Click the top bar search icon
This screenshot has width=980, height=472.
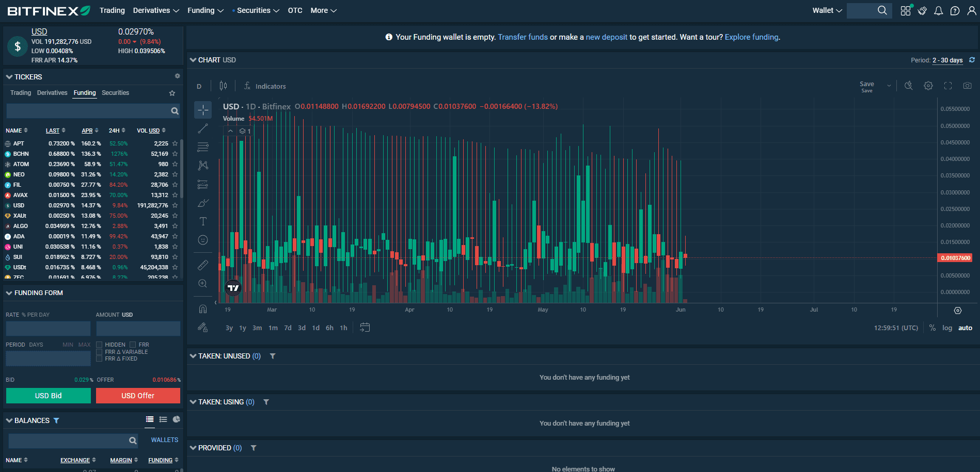[x=882, y=10]
